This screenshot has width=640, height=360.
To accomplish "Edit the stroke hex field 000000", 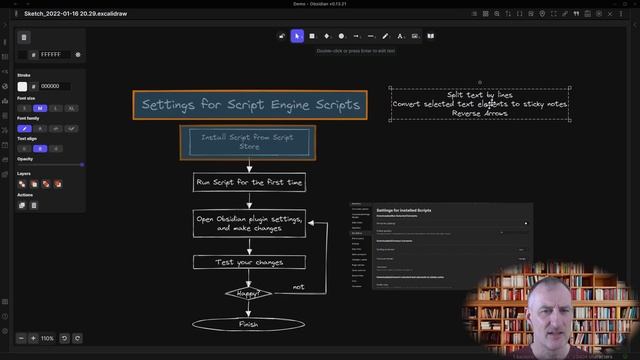I will [54, 87].
